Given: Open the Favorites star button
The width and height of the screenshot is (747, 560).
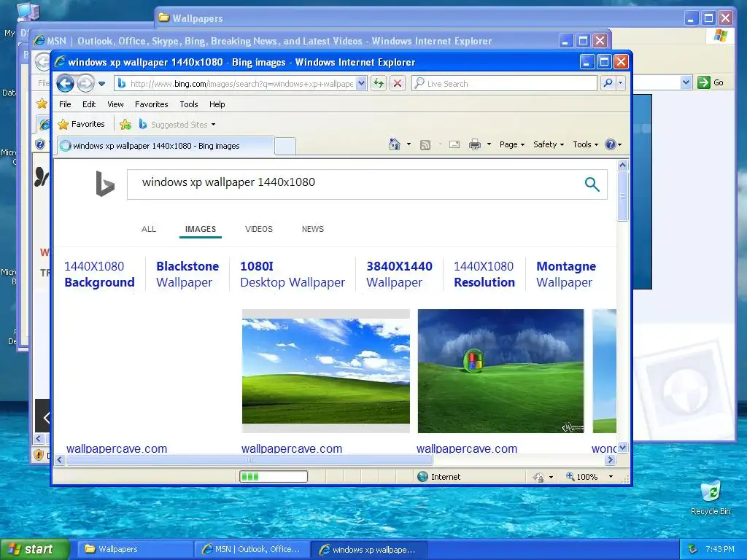Looking at the screenshot, I should pyautogui.click(x=82, y=124).
